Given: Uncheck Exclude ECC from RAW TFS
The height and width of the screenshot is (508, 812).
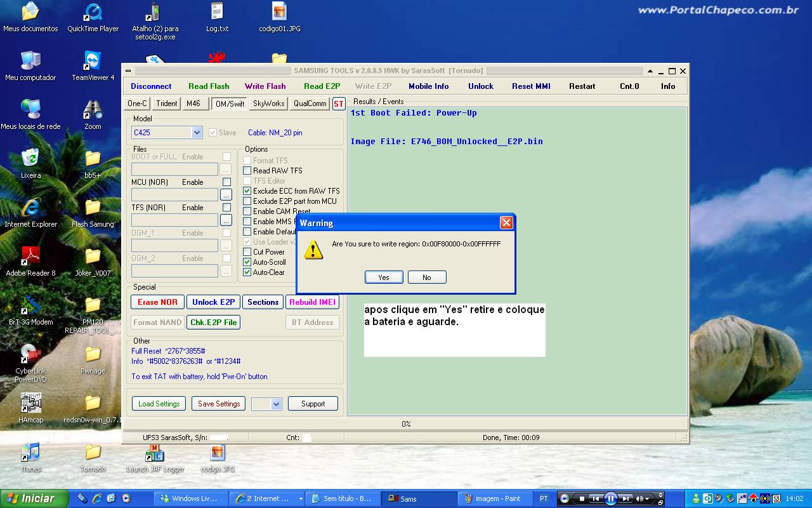Looking at the screenshot, I should click(247, 191).
